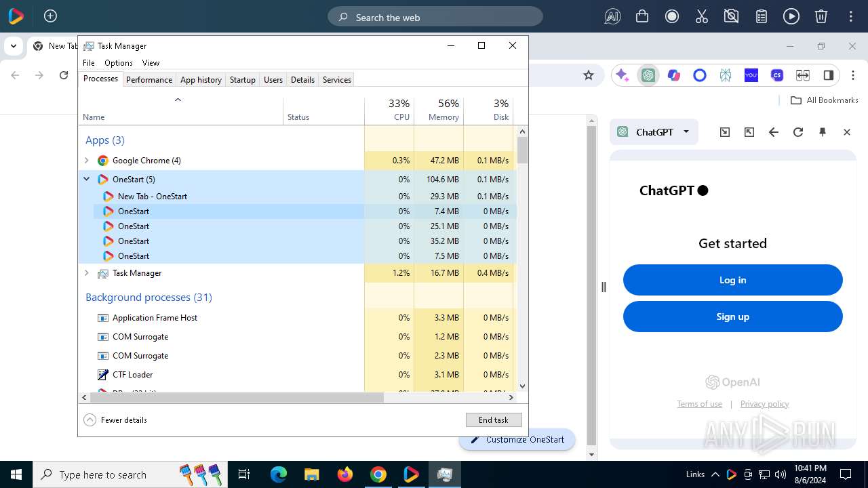Switch to the Users tab
Screen dimensions: 868x488
tap(273, 80)
